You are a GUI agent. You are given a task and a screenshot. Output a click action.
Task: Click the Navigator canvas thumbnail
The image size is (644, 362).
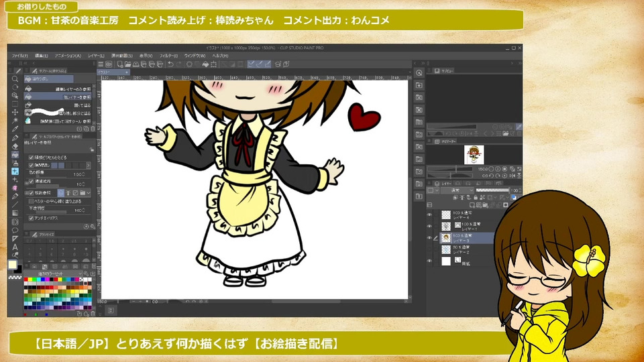[474, 155]
